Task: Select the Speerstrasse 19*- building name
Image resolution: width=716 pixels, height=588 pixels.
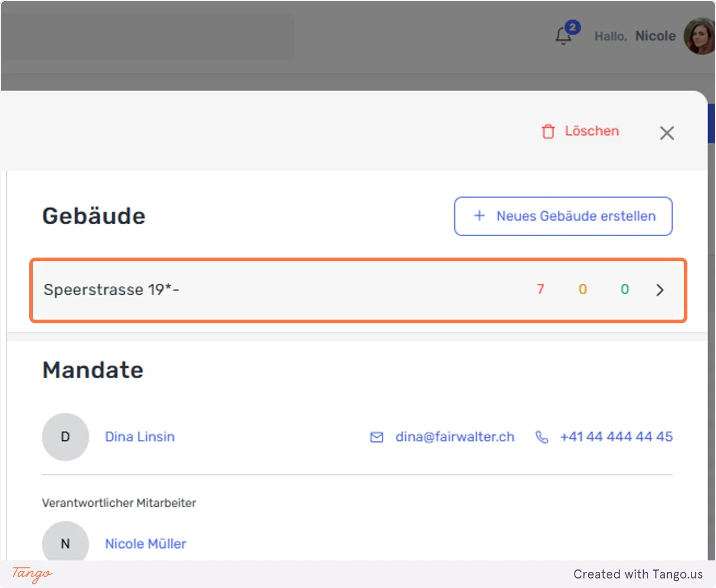Action: (x=112, y=290)
